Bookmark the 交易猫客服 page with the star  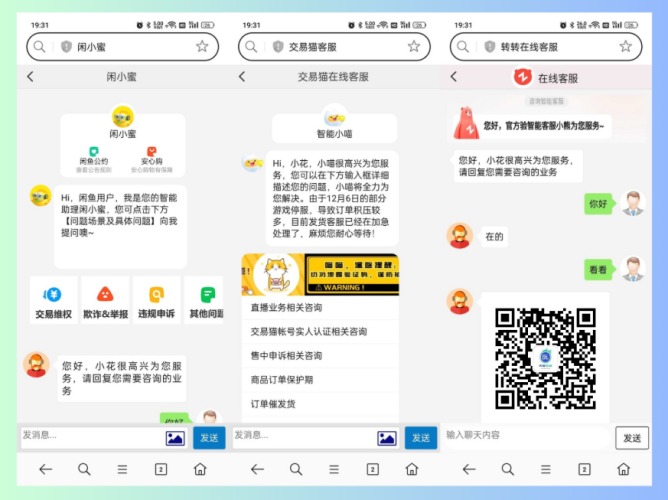tap(414, 46)
